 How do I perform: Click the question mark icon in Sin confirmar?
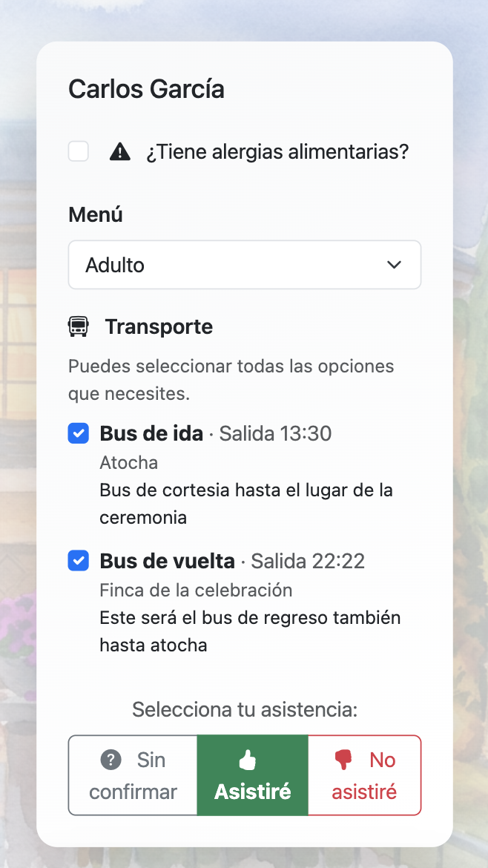point(111,760)
